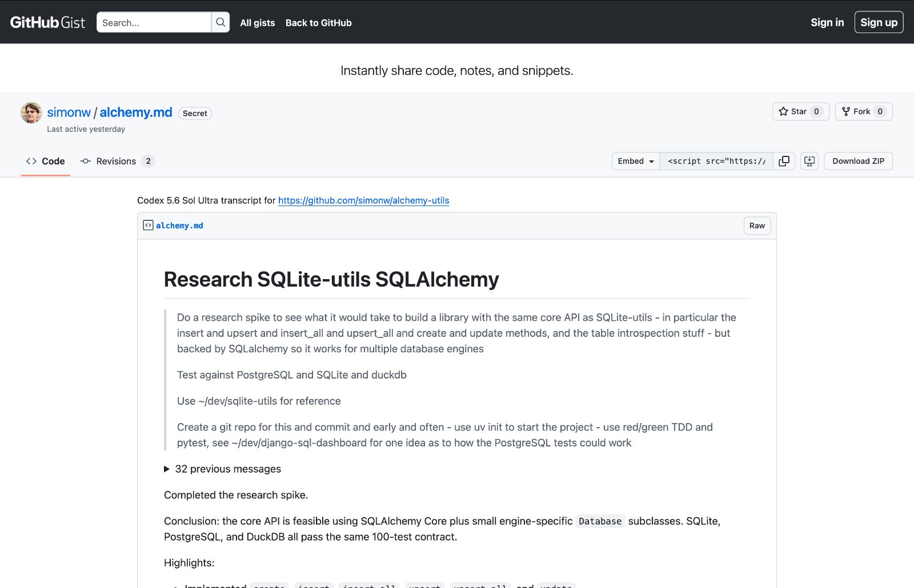Click the 'Research SQLite-utils SQLAlchemy' heading
The image size is (914, 588).
tap(331, 279)
